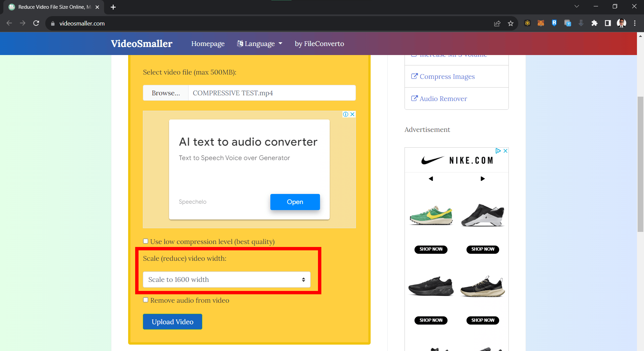Dismiss the ad with the X toggle
Viewport: 644px width, 351px height.
pos(352,114)
